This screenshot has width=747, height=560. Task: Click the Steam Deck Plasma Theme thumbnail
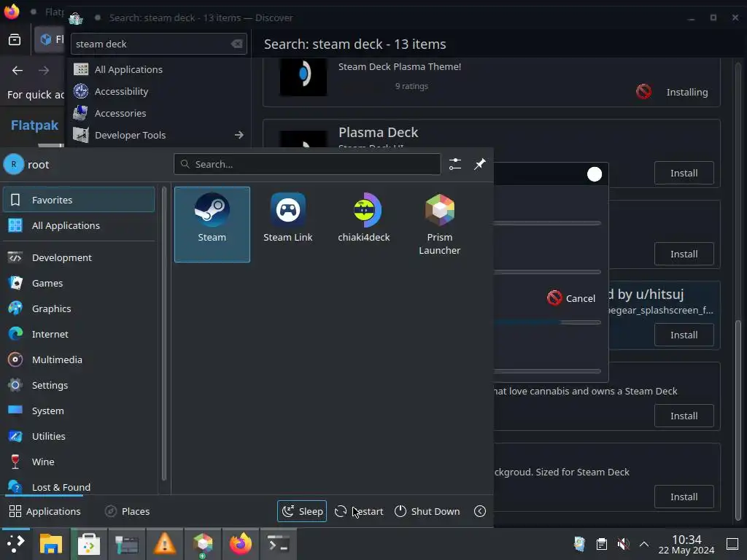303,77
